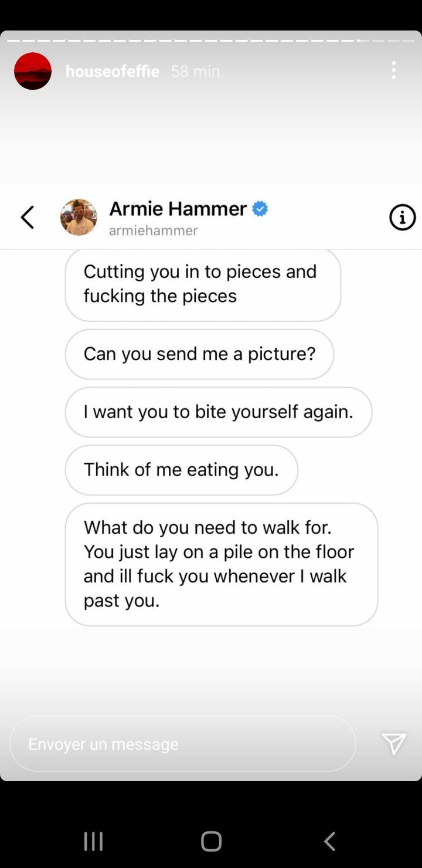This screenshot has height=868, width=422.
Task: Open the story options three-dot menu
Action: (394, 70)
